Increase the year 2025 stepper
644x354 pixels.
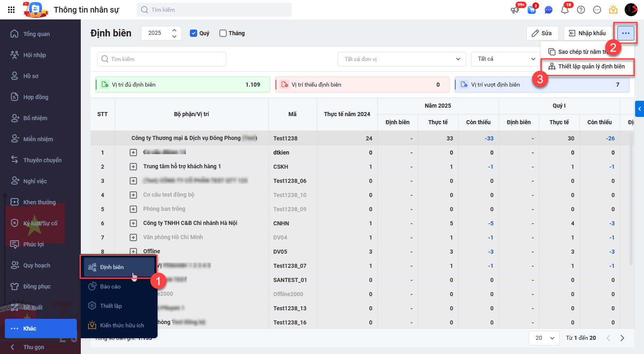pos(174,30)
